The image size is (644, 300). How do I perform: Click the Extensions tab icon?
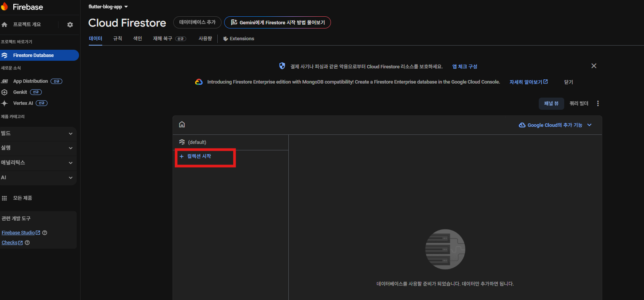[225, 39]
